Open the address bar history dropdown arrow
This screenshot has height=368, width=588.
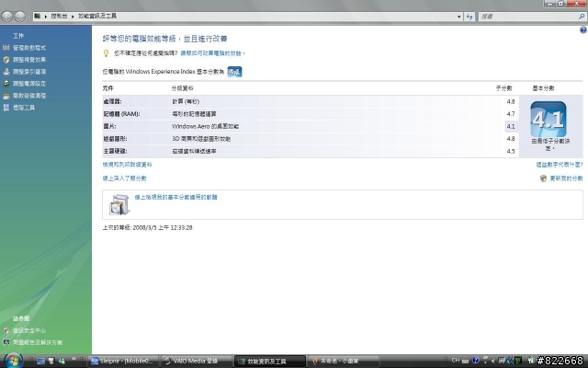(x=459, y=17)
